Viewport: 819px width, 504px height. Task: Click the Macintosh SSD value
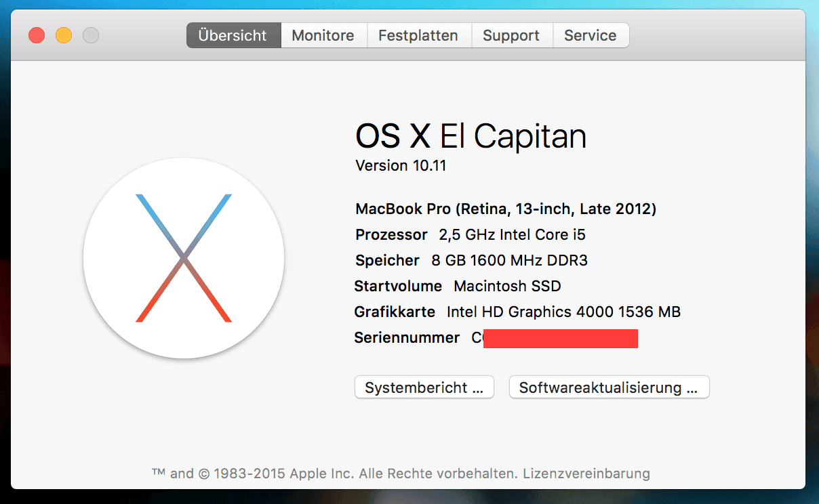(507, 287)
